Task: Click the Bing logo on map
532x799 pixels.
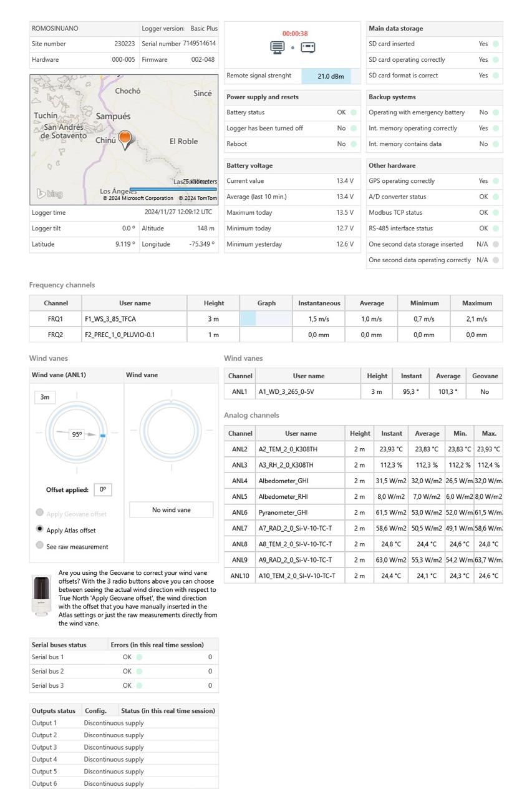Action: (50, 194)
